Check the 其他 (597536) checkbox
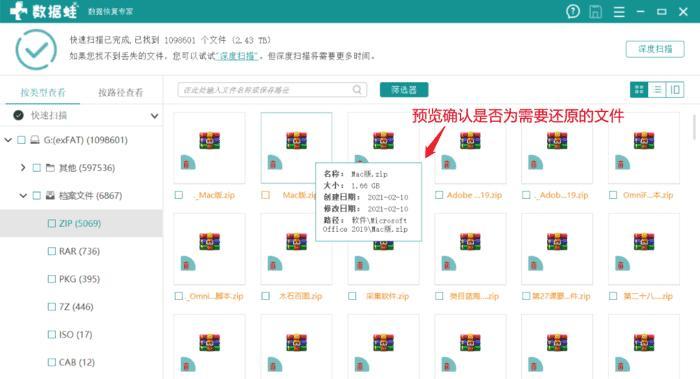 (x=37, y=168)
